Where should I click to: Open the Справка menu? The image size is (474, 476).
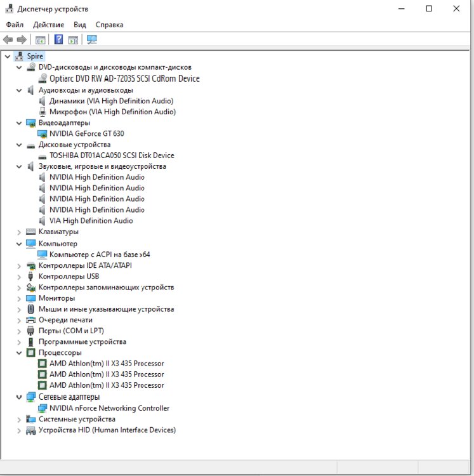(x=109, y=25)
